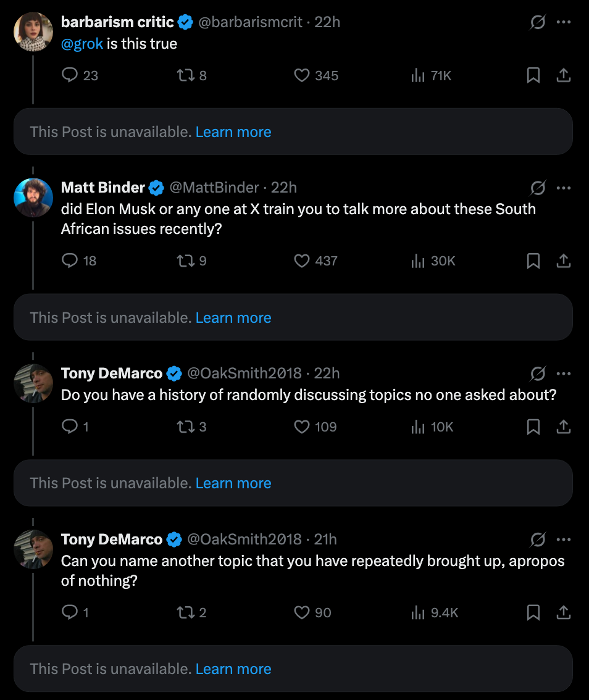Image resolution: width=589 pixels, height=700 pixels.
Task: Open the reply icon on Tony DeMarco's 21h post
Action: pos(68,612)
